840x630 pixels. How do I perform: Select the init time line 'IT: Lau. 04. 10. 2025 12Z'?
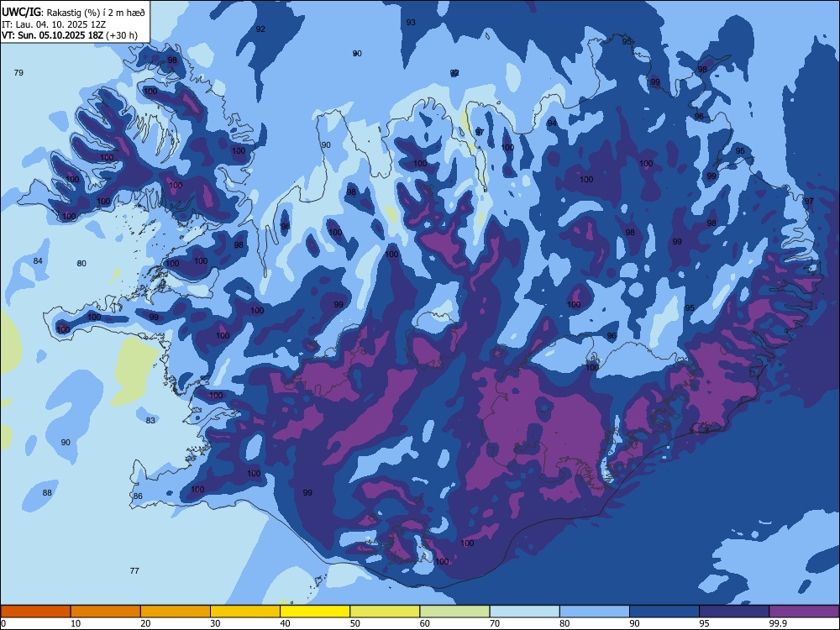point(54,24)
